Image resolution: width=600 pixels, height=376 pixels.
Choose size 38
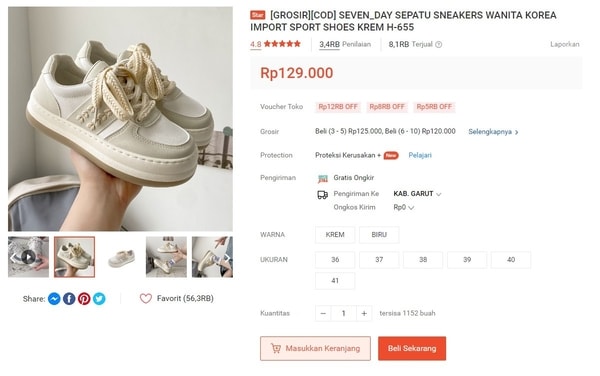(x=423, y=260)
